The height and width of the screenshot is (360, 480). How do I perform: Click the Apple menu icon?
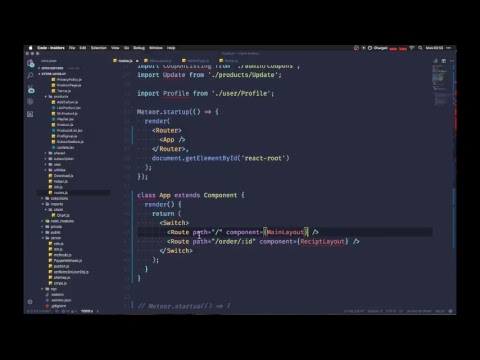click(x=30, y=48)
